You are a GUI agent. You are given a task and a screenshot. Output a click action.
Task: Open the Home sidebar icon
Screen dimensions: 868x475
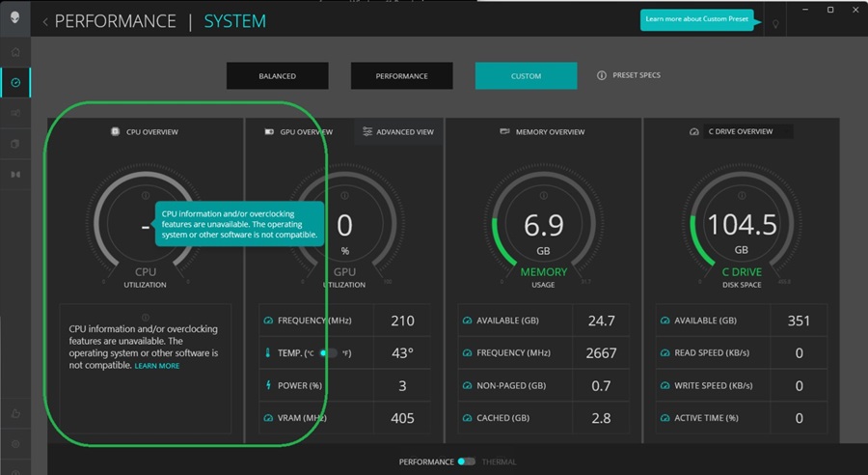[15, 52]
